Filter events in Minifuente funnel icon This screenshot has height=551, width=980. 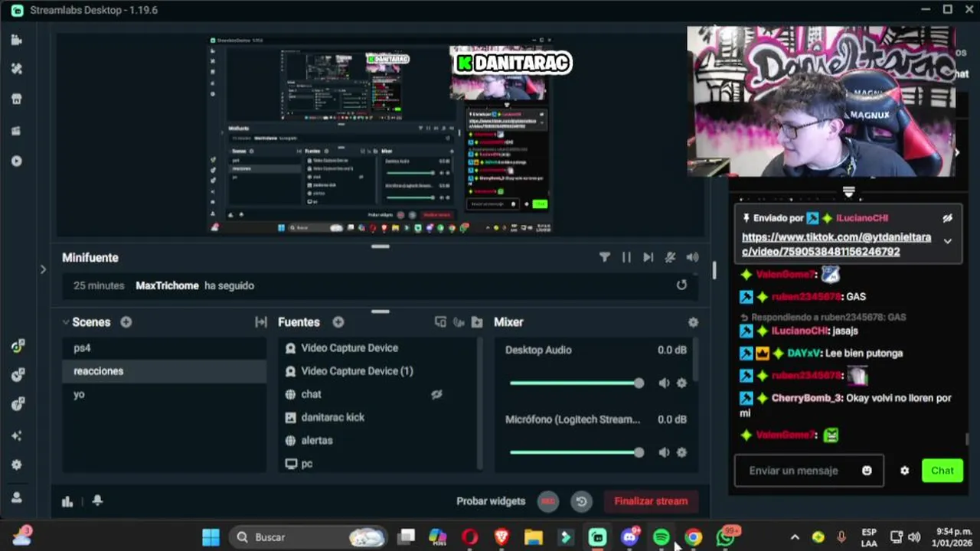605,258
